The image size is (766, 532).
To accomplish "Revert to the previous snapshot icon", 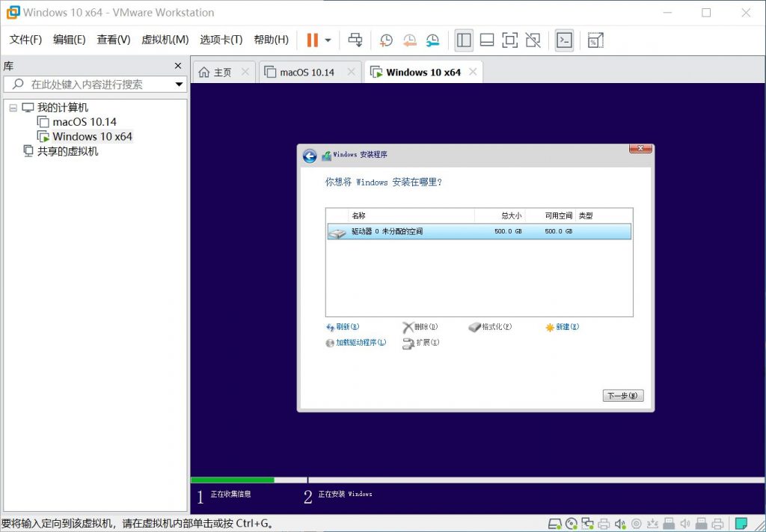I will [409, 40].
